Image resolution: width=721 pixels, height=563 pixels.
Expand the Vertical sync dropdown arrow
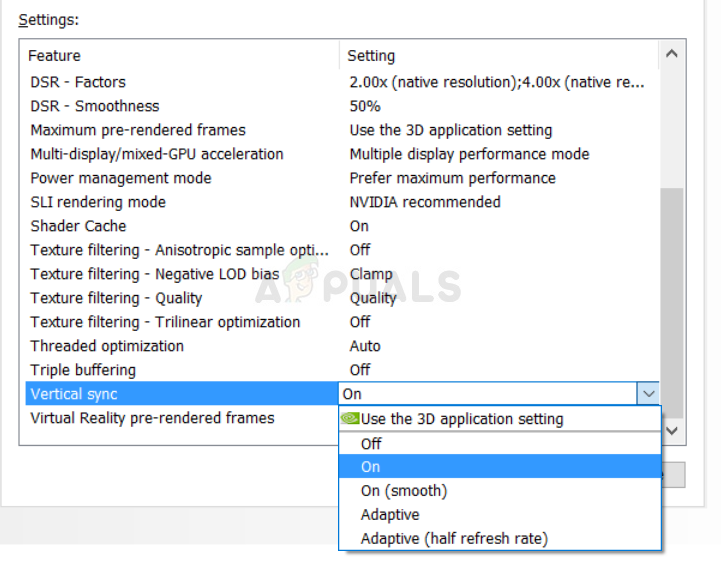tap(649, 394)
